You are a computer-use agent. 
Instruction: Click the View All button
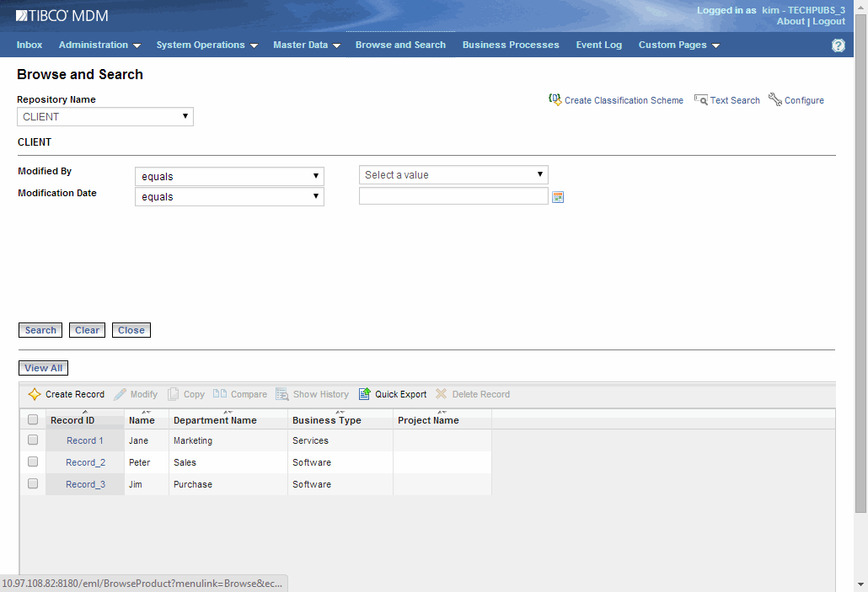click(x=43, y=368)
